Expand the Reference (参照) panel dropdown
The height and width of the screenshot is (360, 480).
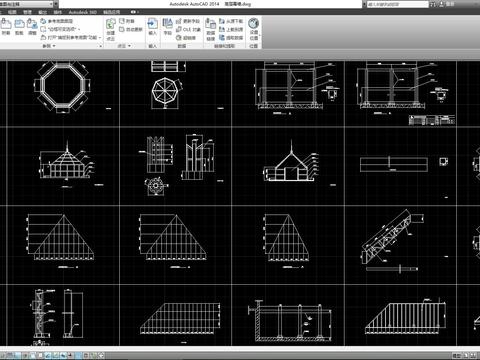tap(49, 46)
